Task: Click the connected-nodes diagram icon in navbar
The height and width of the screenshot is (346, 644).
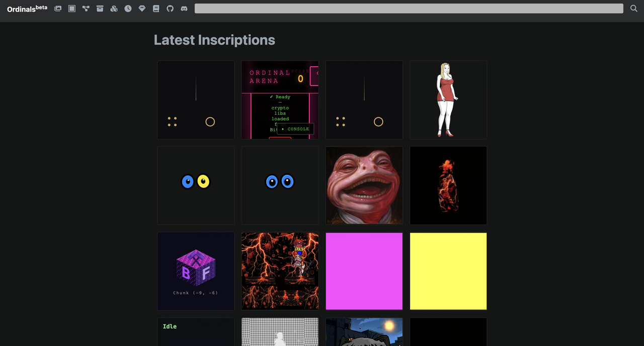Action: (x=86, y=9)
